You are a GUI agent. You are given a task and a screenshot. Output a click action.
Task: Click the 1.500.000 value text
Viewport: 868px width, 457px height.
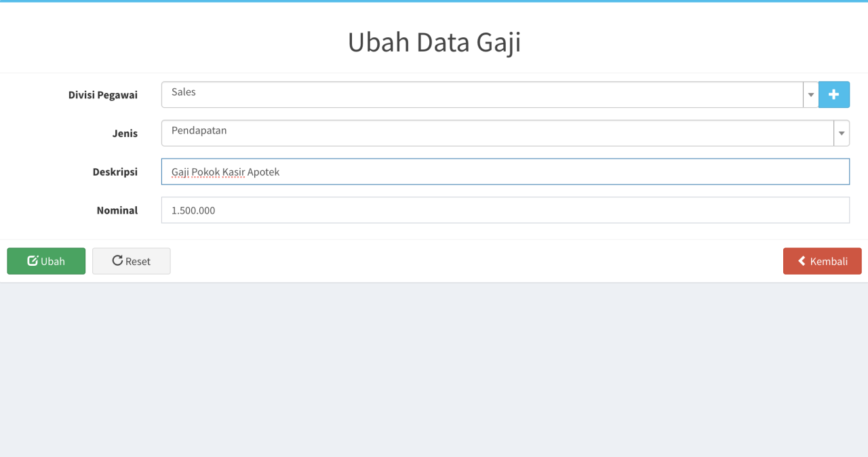(x=193, y=211)
